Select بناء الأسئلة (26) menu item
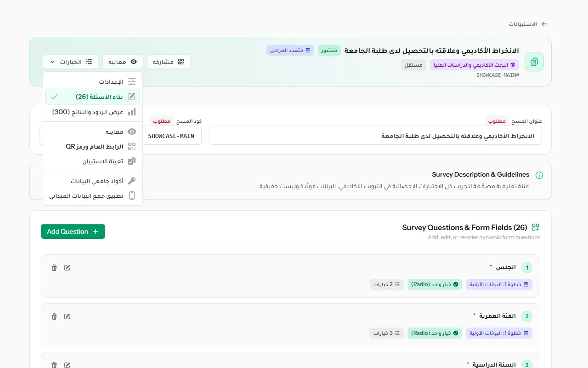Image resolution: width=588 pixels, height=368 pixels. 93,97
